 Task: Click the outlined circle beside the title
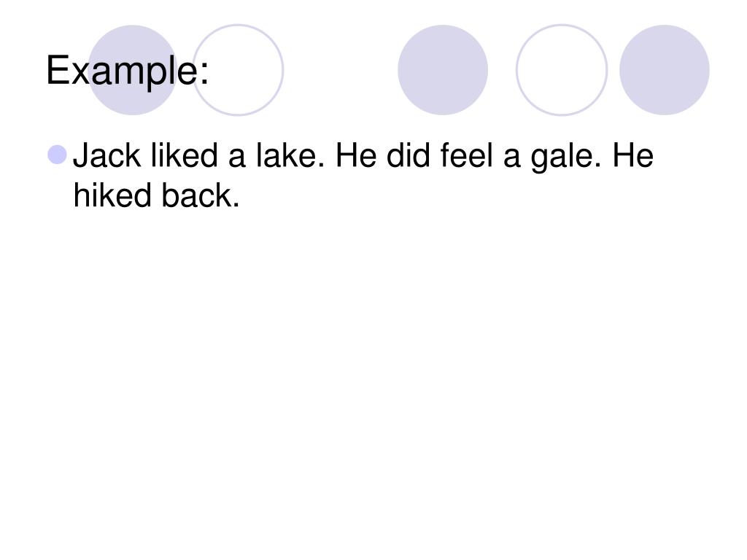[239, 70]
